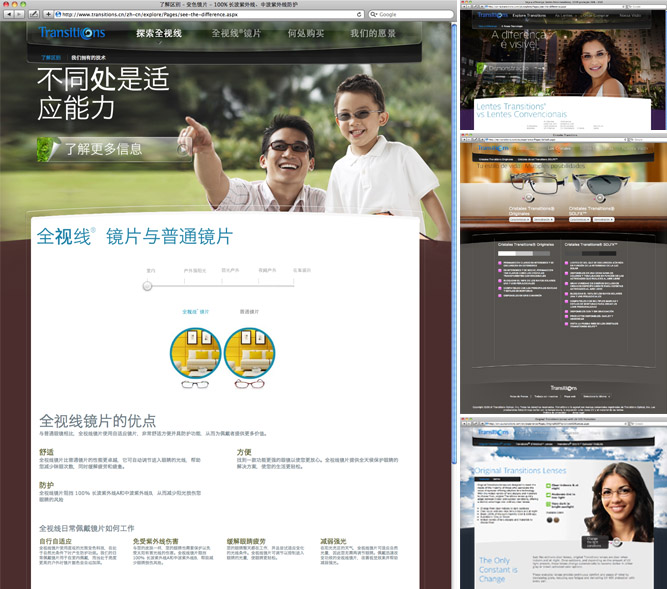The height and width of the screenshot is (589, 667).
Task: Click the Transitions logo in Portuguese window
Action: pyautogui.click(x=493, y=15)
